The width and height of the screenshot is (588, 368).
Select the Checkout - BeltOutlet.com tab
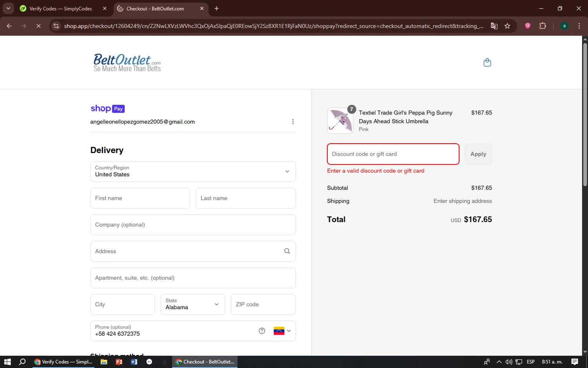click(155, 9)
